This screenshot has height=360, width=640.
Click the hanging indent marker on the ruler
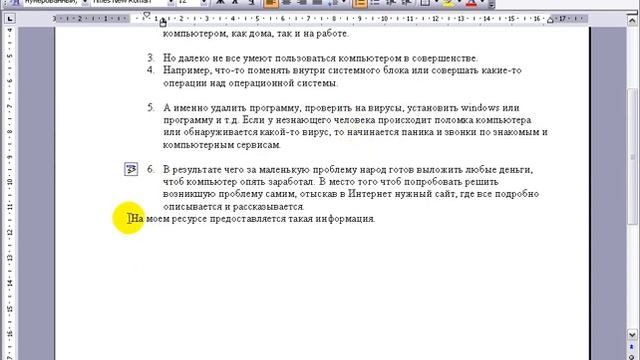click(x=163, y=22)
